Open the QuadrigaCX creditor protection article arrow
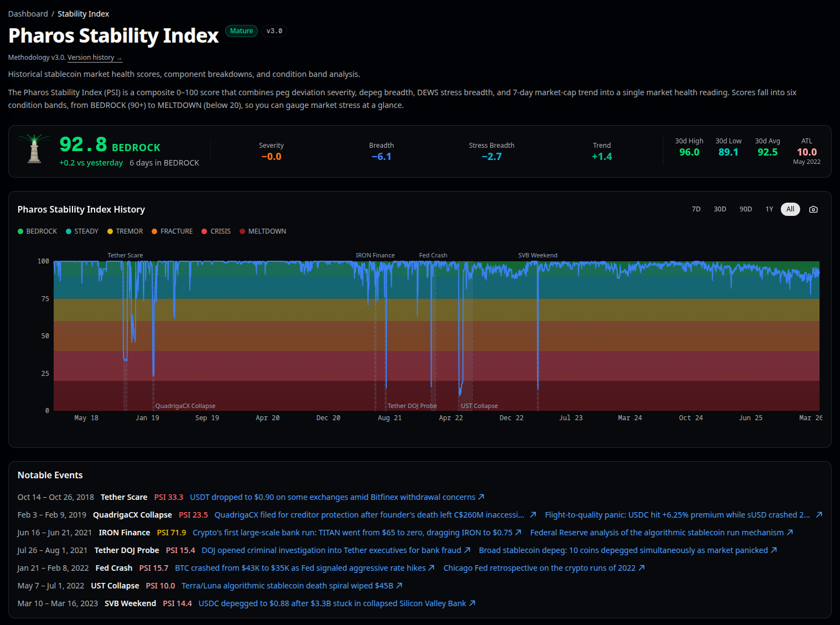The height and width of the screenshot is (625, 840). [532, 514]
